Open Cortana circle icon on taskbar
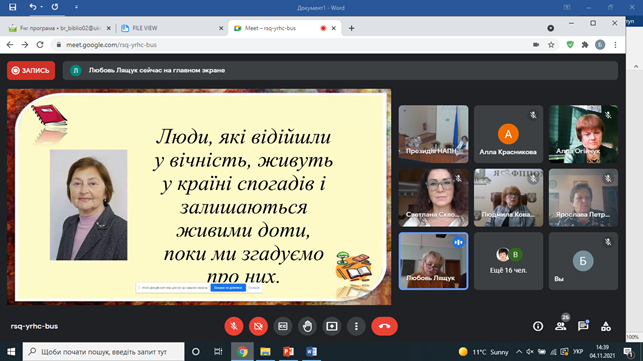 (196, 352)
